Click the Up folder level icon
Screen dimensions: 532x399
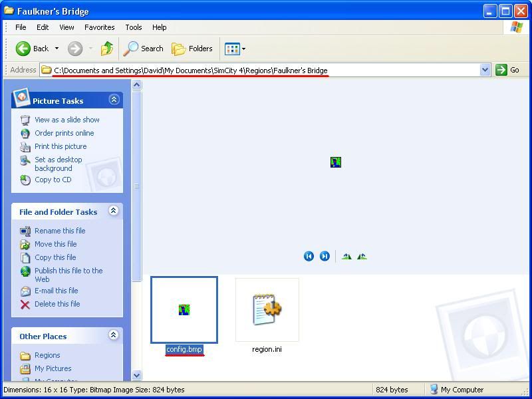106,49
